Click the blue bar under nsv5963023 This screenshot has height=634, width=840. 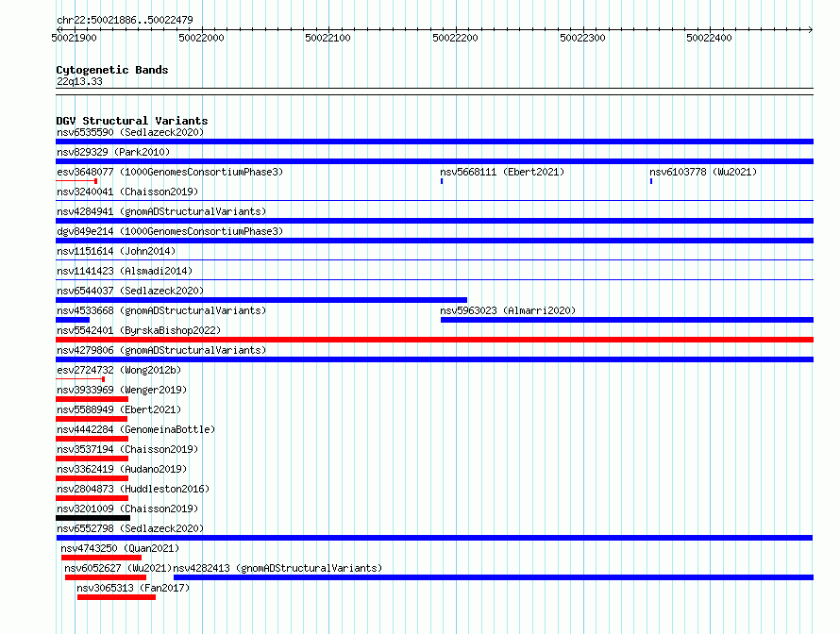628,320
